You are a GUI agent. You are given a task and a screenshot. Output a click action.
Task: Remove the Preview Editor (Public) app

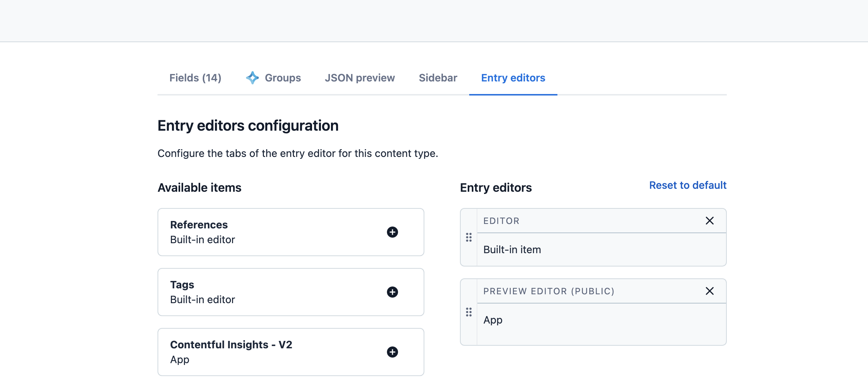click(709, 291)
